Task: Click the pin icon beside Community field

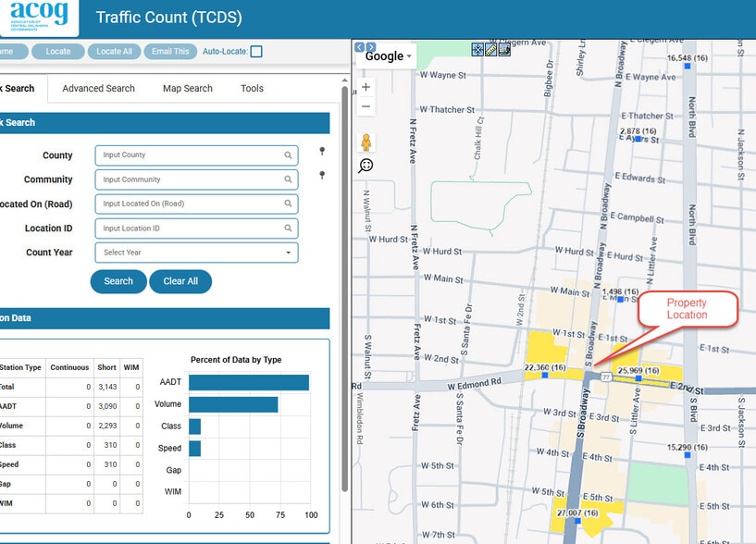Action: tap(322, 176)
